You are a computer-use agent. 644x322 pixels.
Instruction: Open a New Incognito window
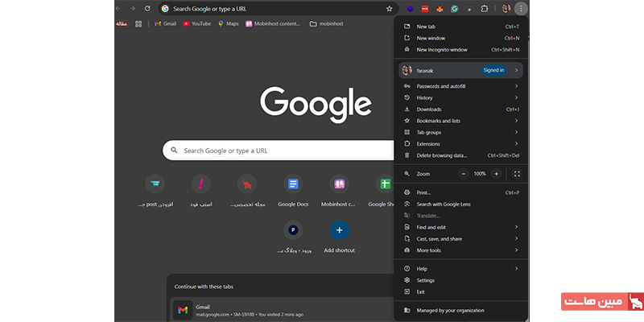coord(460,50)
